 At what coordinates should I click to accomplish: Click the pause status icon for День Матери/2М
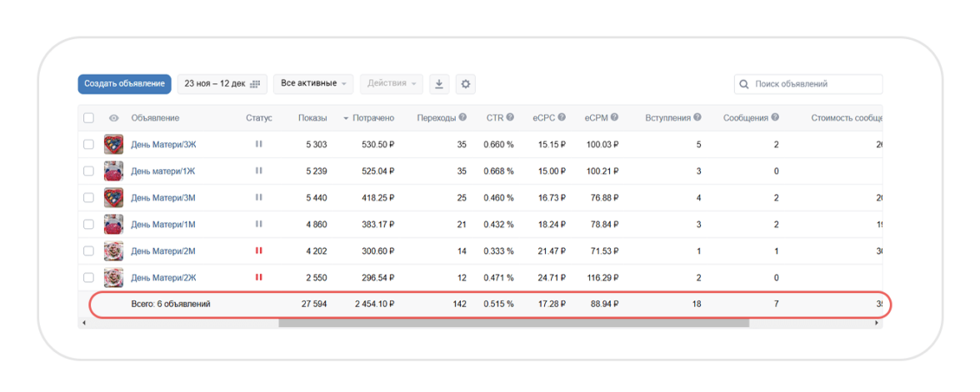(x=258, y=251)
